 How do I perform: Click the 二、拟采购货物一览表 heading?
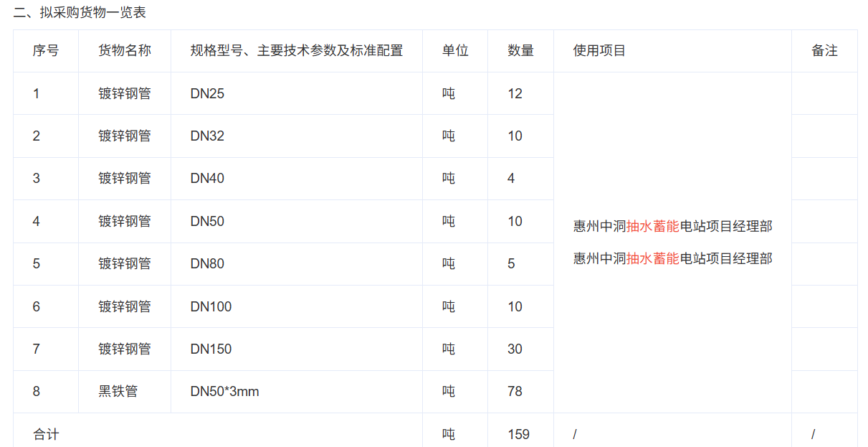tap(80, 12)
